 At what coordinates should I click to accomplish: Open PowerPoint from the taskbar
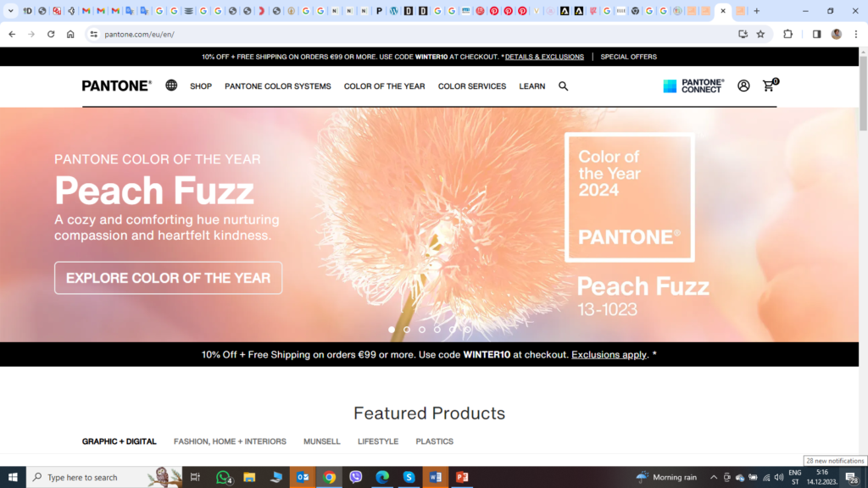pos(462,477)
